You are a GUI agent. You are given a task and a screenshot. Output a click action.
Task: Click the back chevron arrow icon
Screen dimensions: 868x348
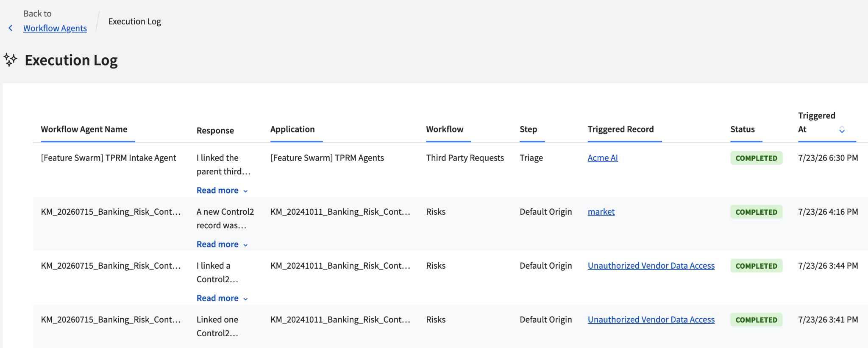pos(11,28)
